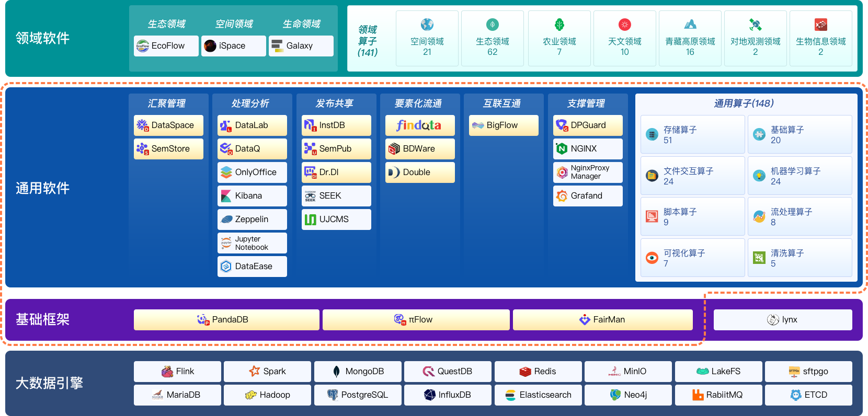868x416 pixels.
Task: Click the globe icon of 空间领域
Action: 427,25
